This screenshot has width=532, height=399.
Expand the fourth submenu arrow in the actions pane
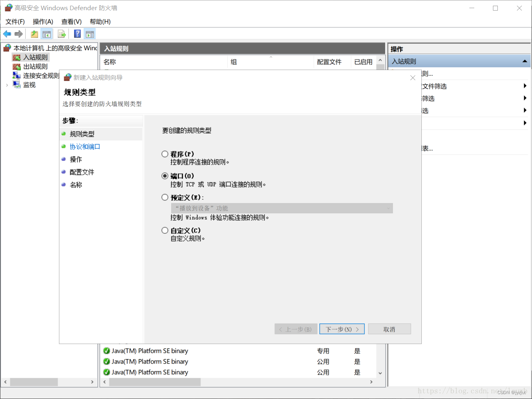tap(525, 123)
